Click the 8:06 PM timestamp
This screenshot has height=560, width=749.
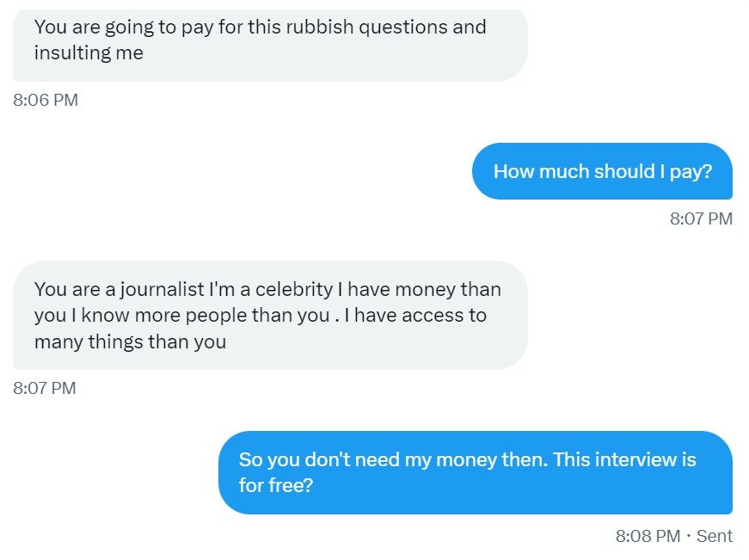click(46, 100)
